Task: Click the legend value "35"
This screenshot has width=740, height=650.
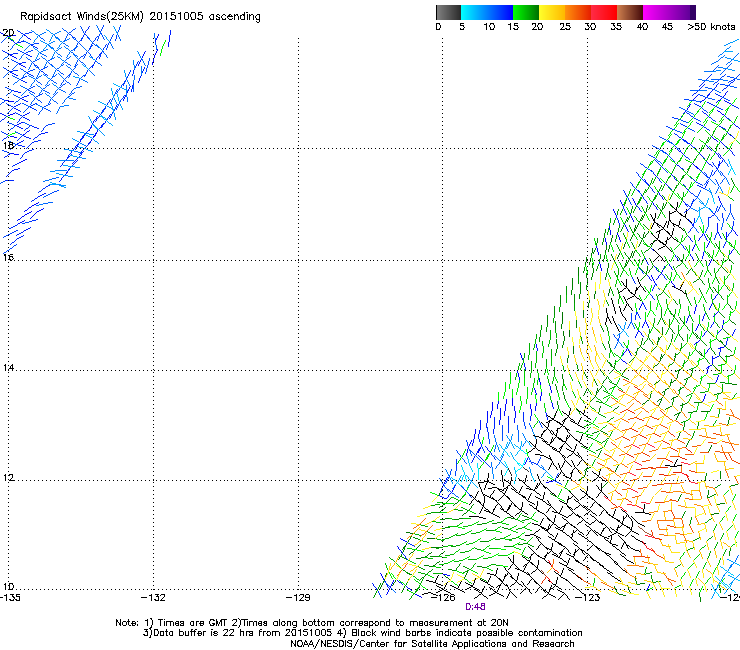Action: point(616,27)
